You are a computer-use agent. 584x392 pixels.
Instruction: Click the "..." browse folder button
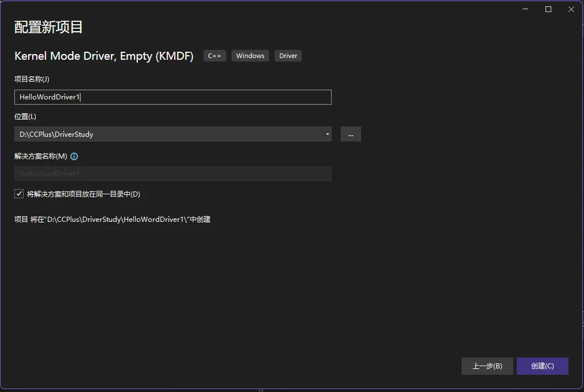(351, 134)
